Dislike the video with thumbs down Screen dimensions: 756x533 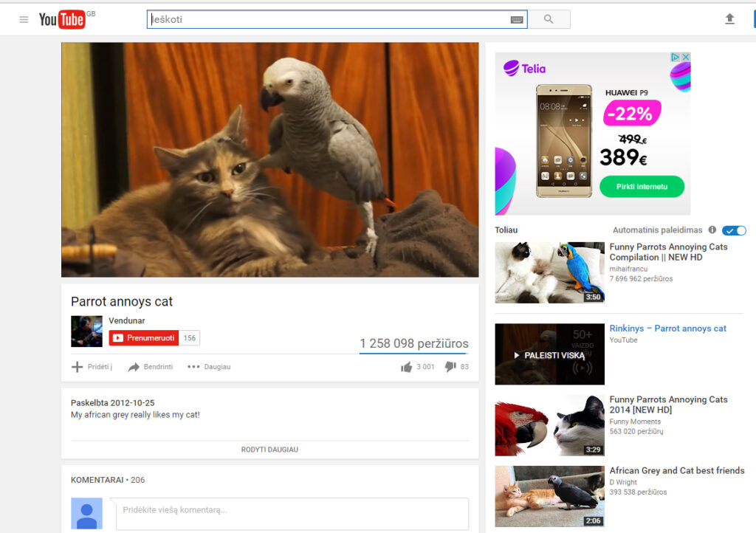click(450, 367)
